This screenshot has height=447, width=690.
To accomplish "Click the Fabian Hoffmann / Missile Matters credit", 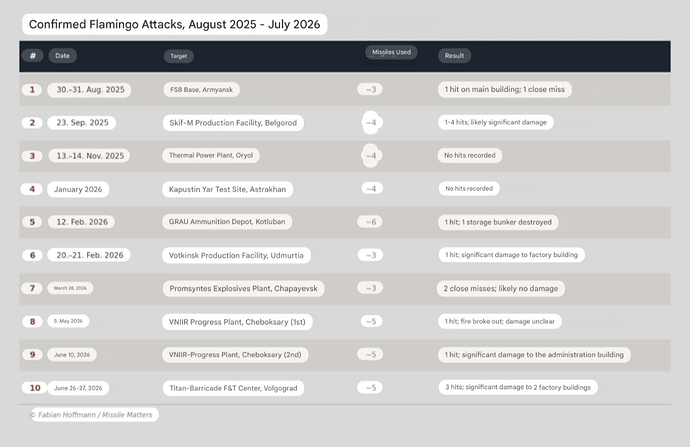I will click(x=95, y=414).
